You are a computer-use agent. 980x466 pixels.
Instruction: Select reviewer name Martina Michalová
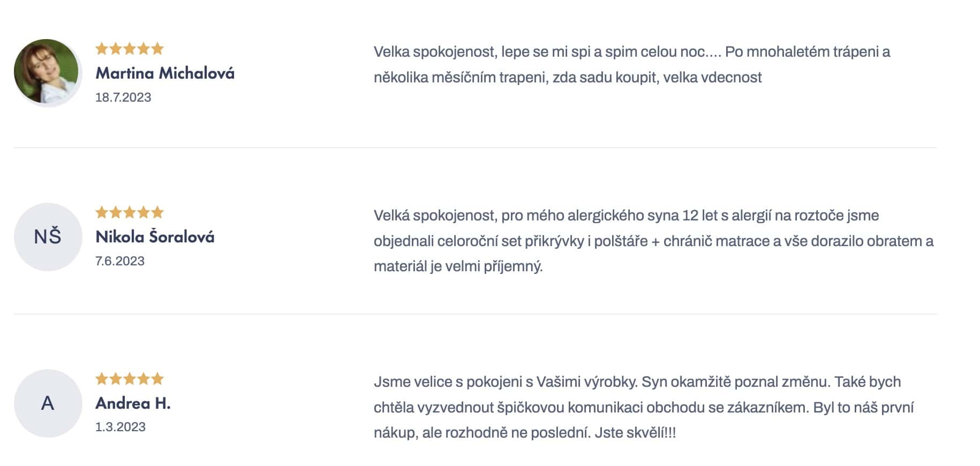pyautogui.click(x=165, y=73)
